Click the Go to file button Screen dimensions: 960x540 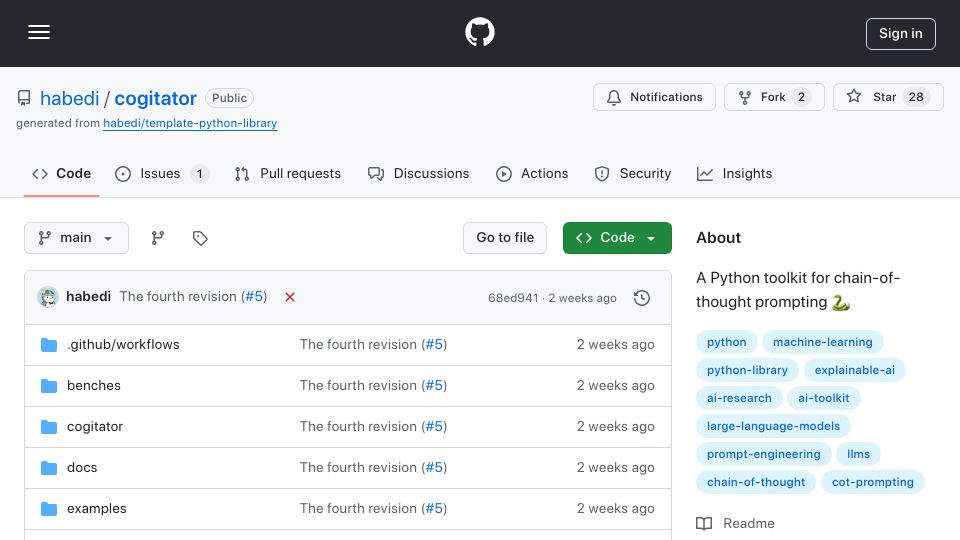tap(504, 238)
